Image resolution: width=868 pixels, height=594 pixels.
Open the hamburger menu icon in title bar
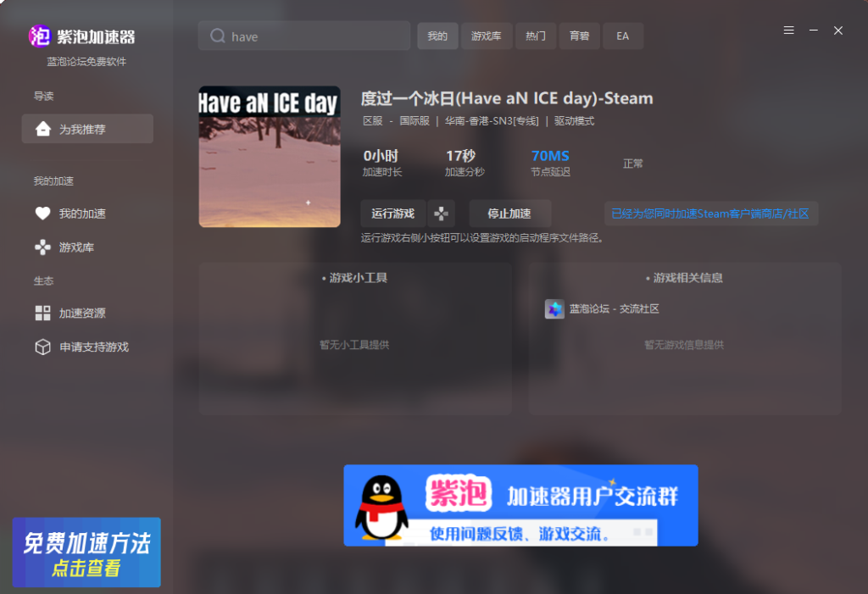point(788,31)
